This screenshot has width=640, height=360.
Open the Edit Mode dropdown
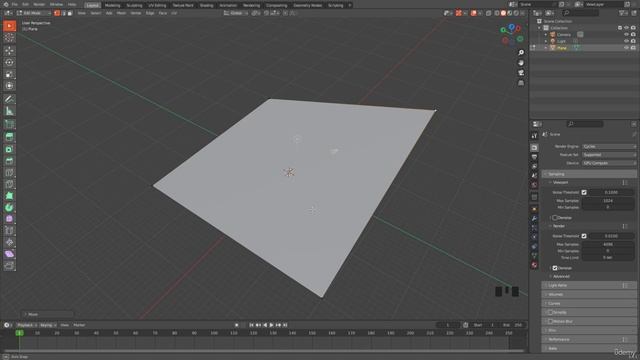pos(34,13)
